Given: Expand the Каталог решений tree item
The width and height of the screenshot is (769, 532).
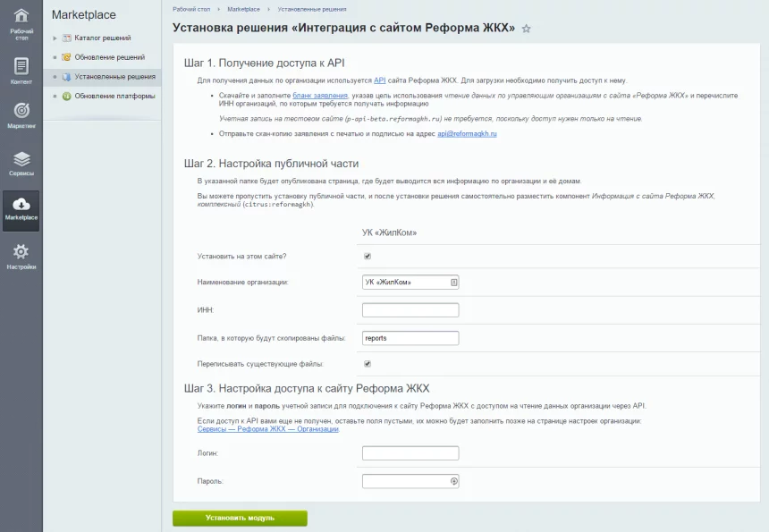Looking at the screenshot, I should [x=55, y=38].
